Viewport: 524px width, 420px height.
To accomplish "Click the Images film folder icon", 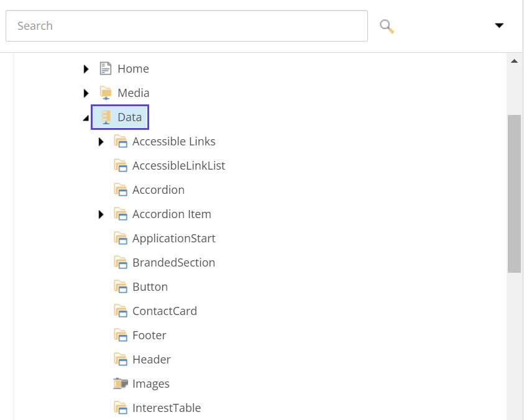I will pyautogui.click(x=121, y=383).
